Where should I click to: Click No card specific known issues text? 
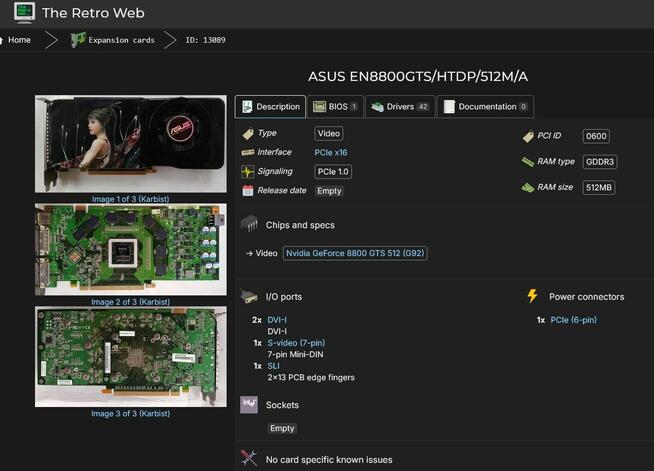[x=329, y=460]
